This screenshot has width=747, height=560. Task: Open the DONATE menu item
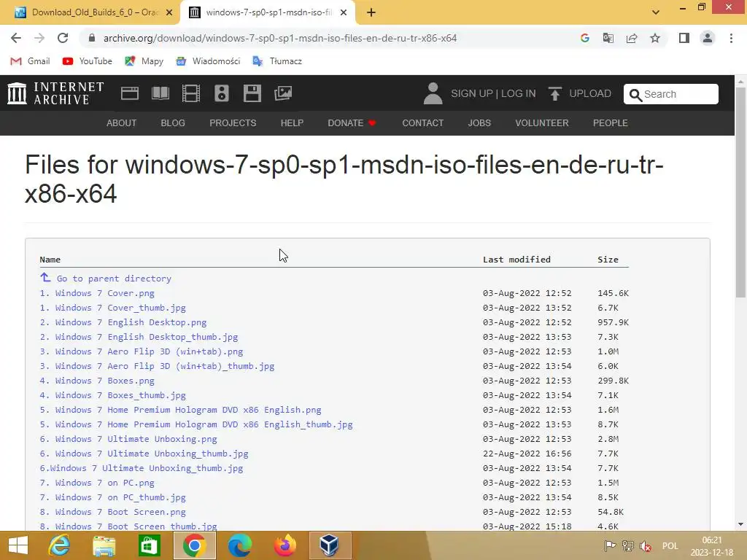pos(352,122)
